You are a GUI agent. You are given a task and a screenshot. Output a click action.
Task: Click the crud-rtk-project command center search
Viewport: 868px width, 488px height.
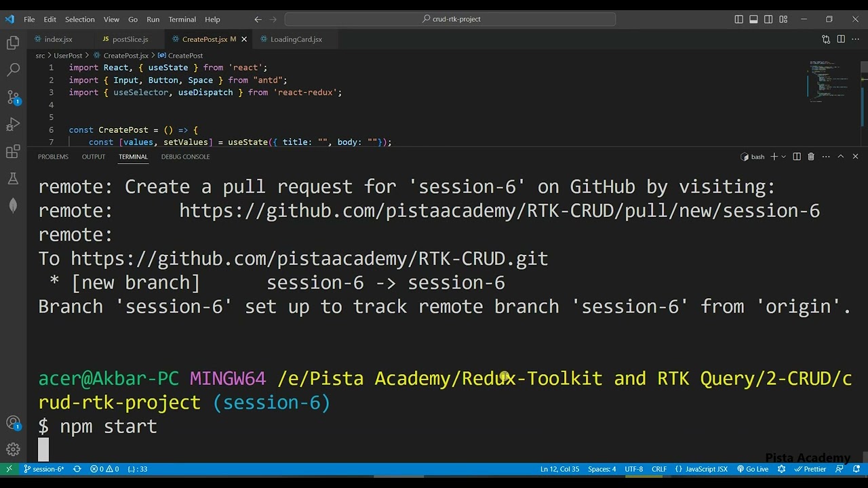pyautogui.click(x=450, y=19)
